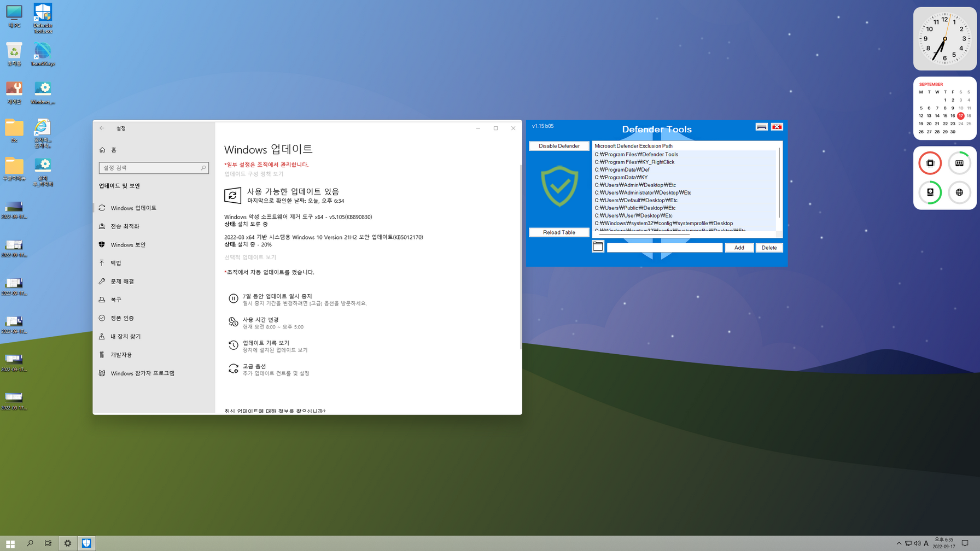Click the browse folder icon in Defender Tools
Image resolution: width=980 pixels, height=551 pixels.
click(598, 247)
